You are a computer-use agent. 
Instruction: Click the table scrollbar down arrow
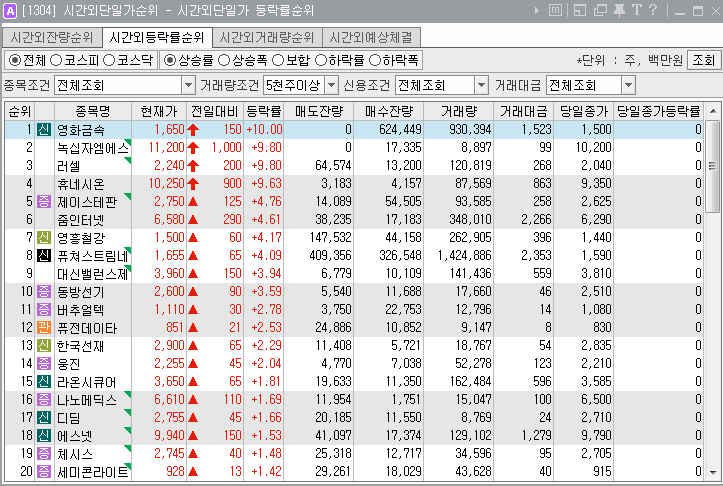pyautogui.click(x=713, y=472)
